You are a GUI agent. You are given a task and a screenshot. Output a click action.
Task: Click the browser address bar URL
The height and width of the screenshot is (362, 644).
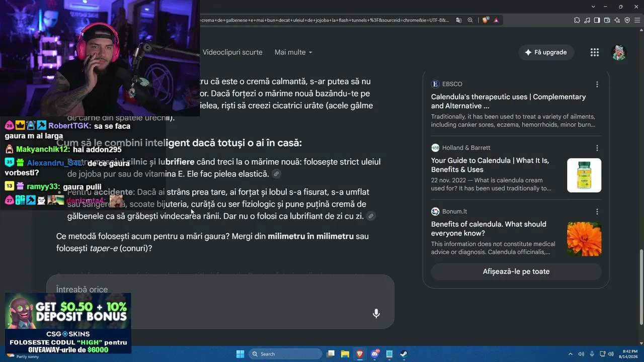click(x=325, y=20)
